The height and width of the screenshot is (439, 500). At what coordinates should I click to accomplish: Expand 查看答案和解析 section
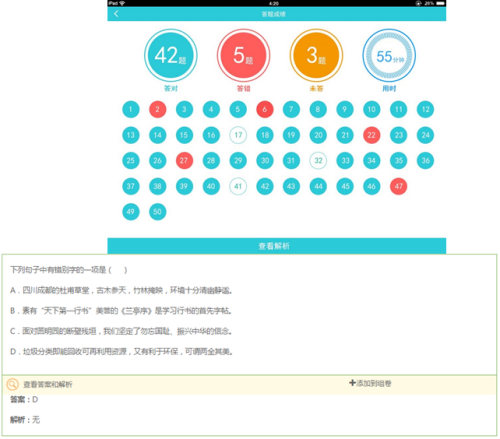48,384
